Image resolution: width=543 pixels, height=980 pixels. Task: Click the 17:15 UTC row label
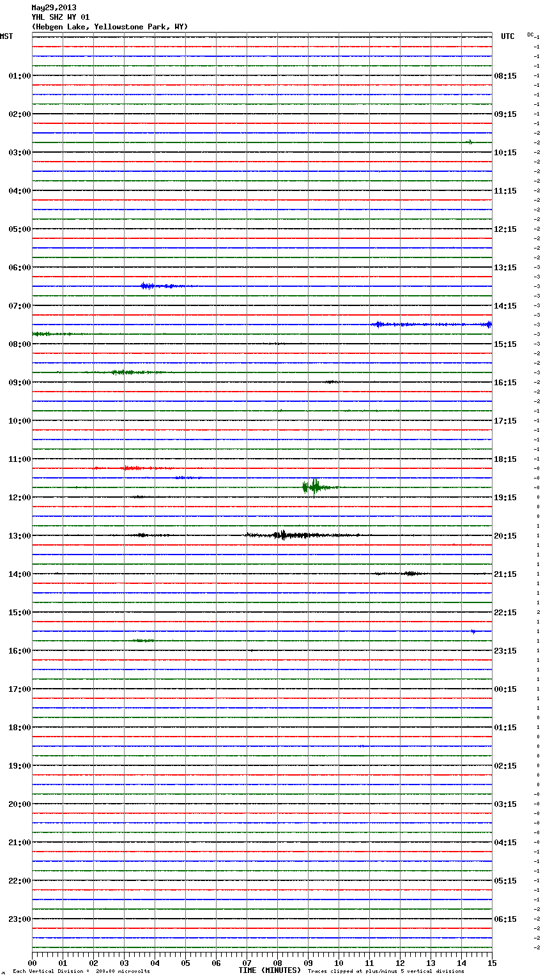[x=505, y=421]
